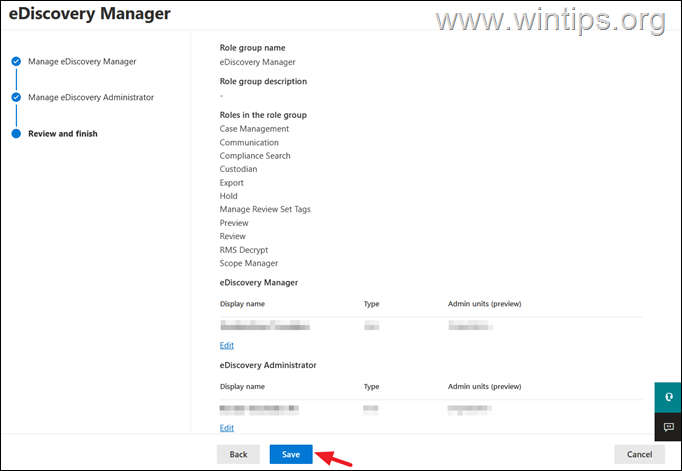Click the checkmark icon beside Manage eDiscovery Manager
The width and height of the screenshot is (682, 471).
tap(16, 61)
